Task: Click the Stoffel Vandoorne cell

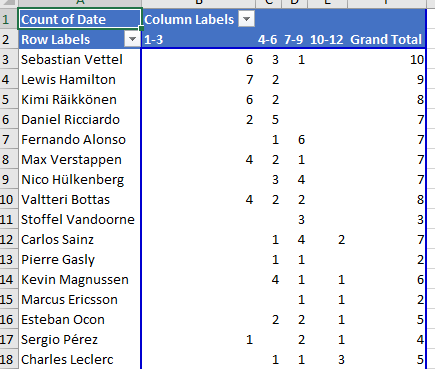Action: click(80, 219)
